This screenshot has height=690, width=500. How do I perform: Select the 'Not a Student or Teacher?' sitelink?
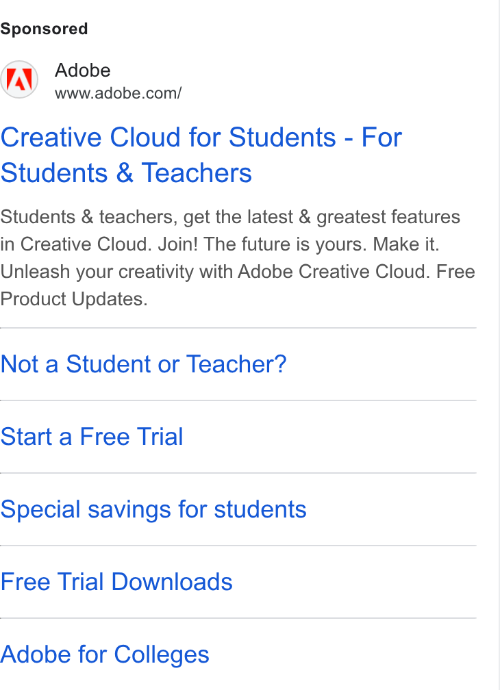pyautogui.click(x=143, y=364)
